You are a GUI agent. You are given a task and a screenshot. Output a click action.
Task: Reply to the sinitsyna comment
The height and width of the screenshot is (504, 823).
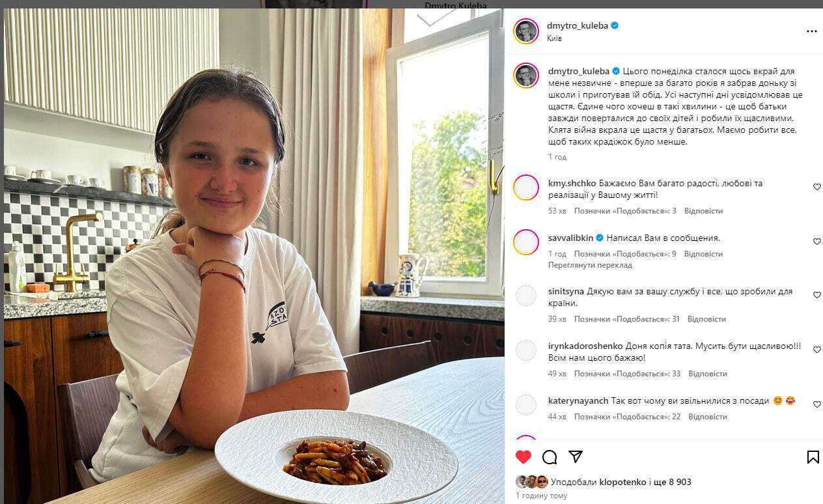706,319
